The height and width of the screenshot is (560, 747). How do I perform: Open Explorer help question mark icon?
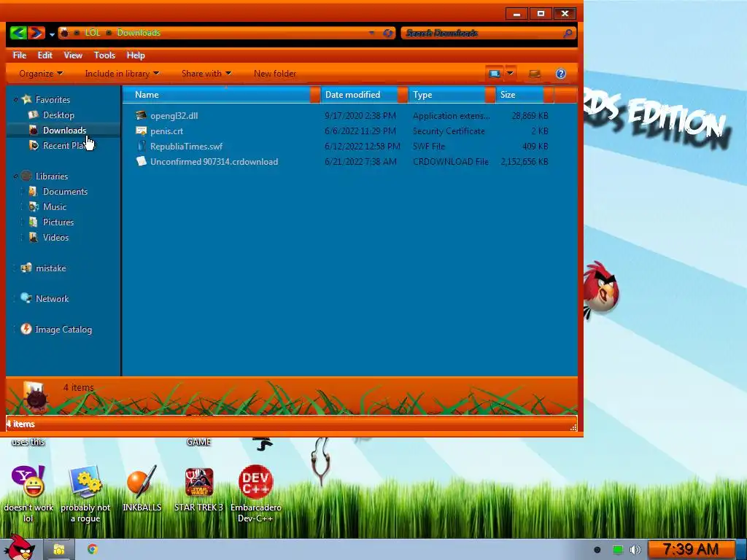coord(561,74)
